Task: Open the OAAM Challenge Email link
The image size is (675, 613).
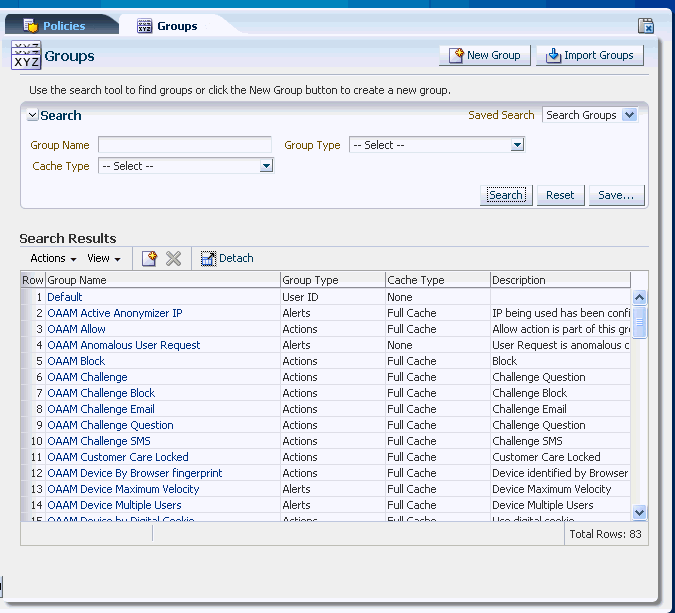Action: pyautogui.click(x=101, y=409)
